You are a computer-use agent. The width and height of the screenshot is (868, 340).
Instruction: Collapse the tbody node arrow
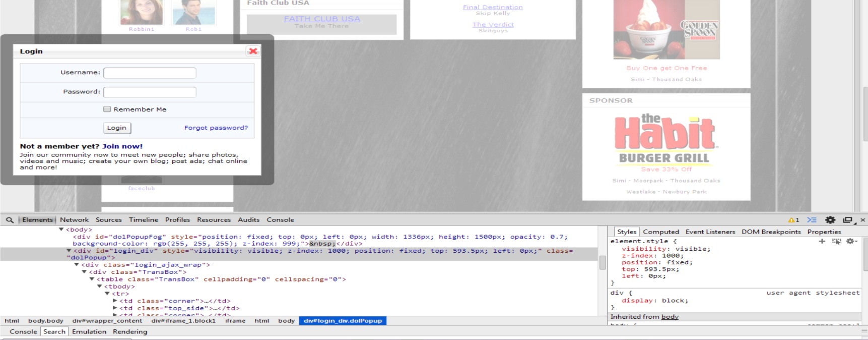[x=100, y=287]
